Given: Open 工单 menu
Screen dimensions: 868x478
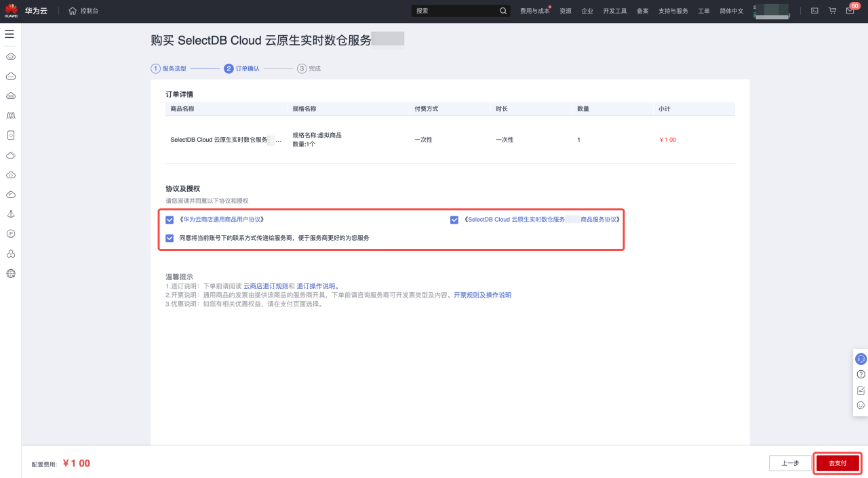Looking at the screenshot, I should coord(704,11).
